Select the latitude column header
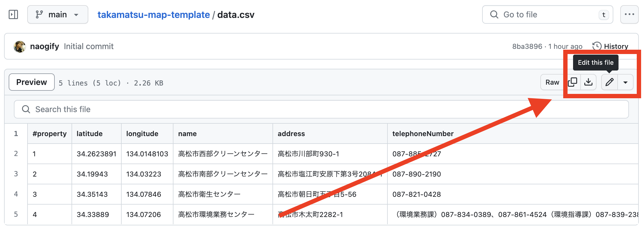This screenshot has width=644, height=230. point(89,133)
